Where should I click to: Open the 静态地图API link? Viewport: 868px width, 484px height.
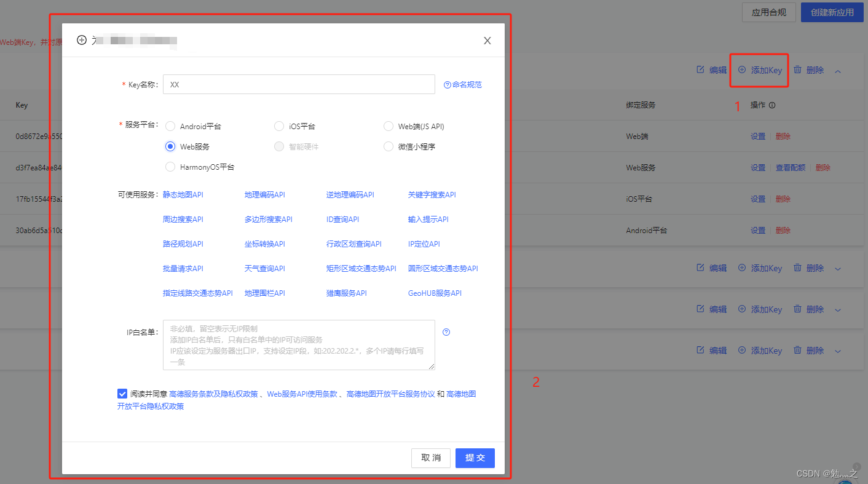click(x=183, y=194)
